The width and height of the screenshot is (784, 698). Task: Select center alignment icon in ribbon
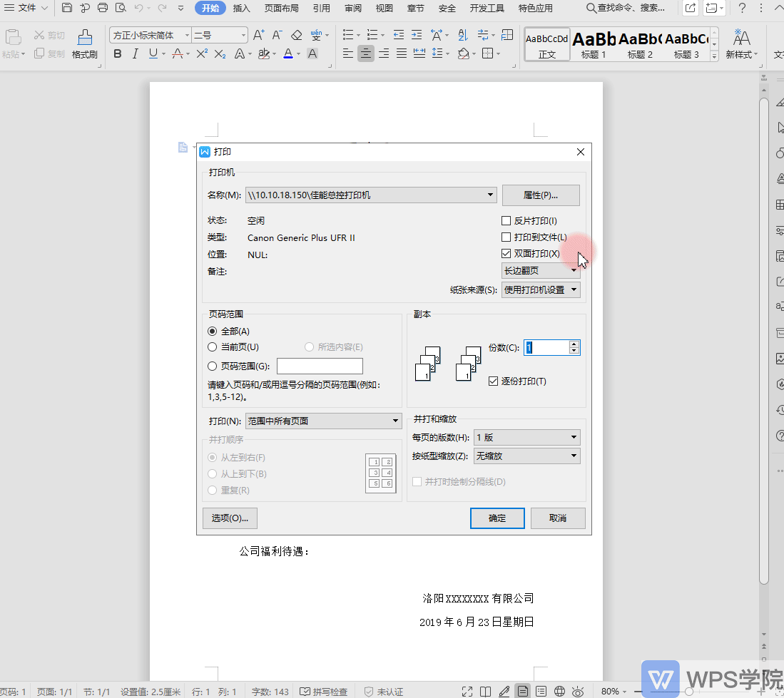[x=366, y=54]
